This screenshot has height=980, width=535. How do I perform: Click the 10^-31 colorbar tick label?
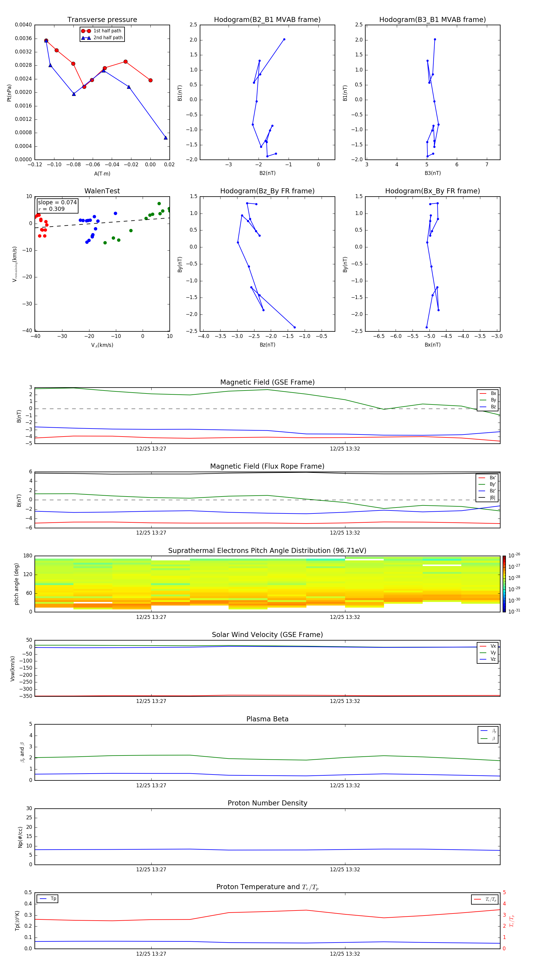[x=514, y=611]
